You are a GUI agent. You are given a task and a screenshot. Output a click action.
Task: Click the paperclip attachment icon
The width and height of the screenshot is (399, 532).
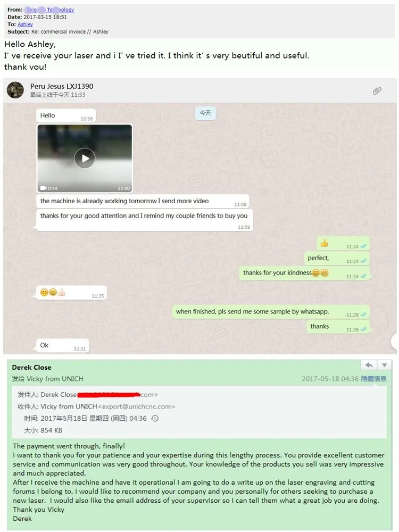(x=377, y=91)
